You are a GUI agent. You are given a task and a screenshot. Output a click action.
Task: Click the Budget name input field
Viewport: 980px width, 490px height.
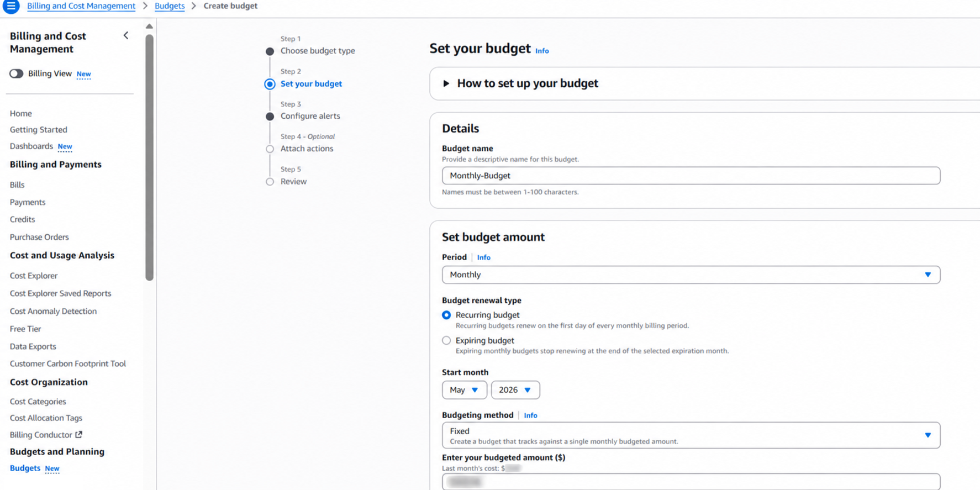click(691, 176)
